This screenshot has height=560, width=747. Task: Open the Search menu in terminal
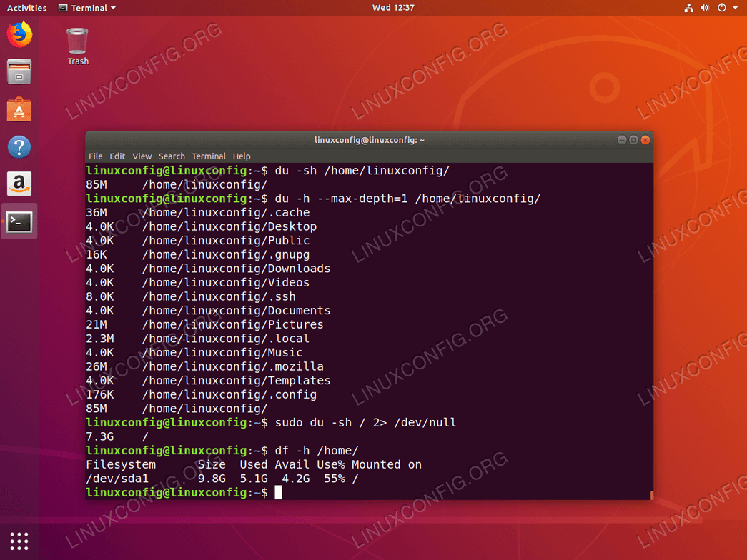click(172, 156)
